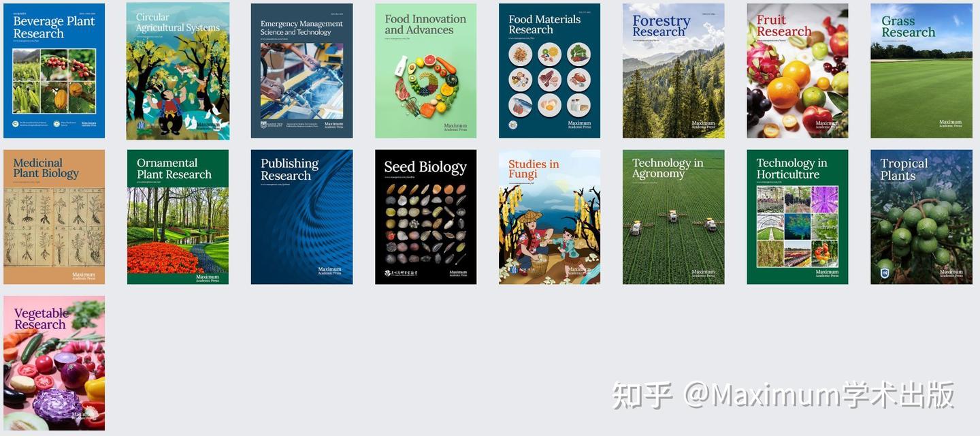Open the Technology in Horticulture cover
Screen dimensions: 980x436
[x=797, y=217]
